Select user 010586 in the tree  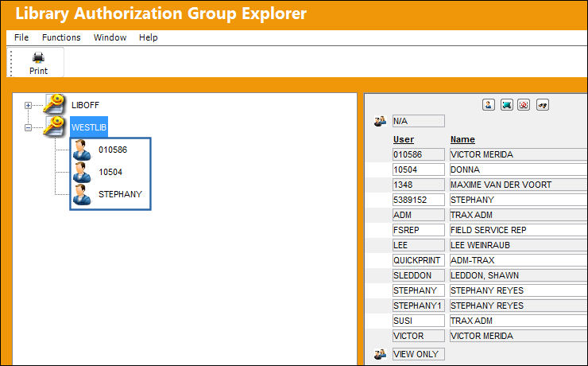tap(113, 150)
